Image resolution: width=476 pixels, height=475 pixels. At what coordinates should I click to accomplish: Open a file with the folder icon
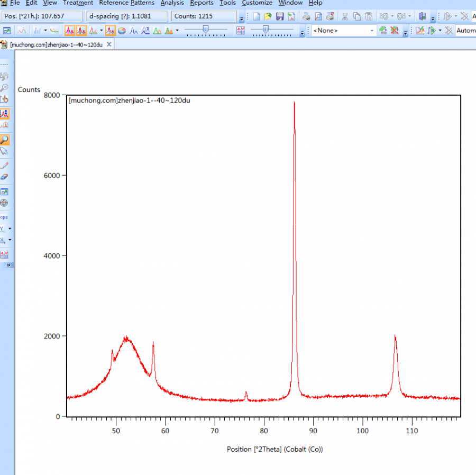point(268,16)
